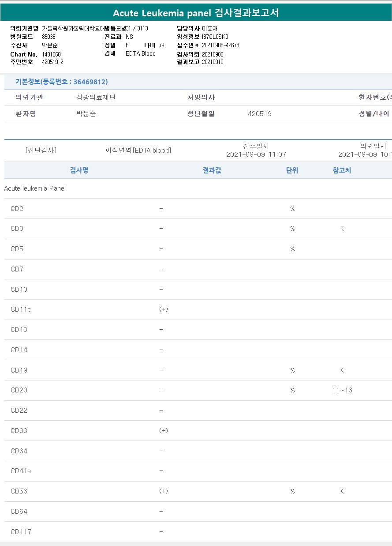Select hospital code value 85036

[x=49, y=37]
